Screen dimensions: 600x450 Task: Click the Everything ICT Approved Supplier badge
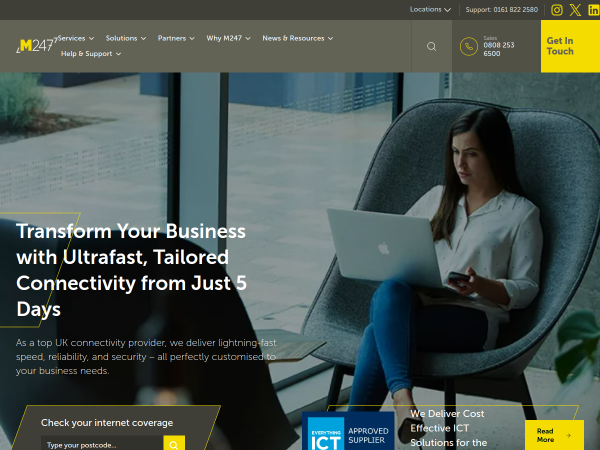point(348,431)
